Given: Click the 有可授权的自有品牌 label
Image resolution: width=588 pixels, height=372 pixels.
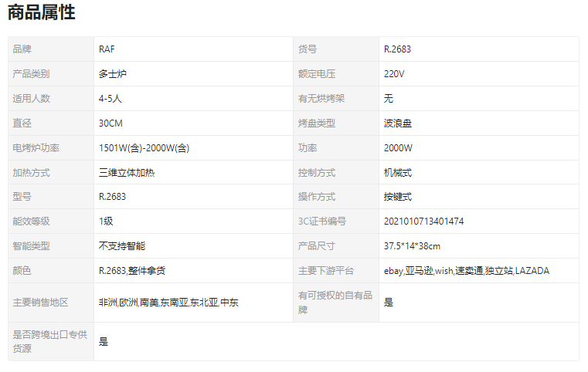Looking at the screenshot, I should (x=335, y=303).
